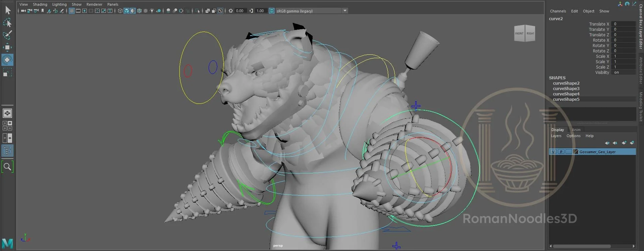The width and height of the screenshot is (644, 251).
Task: Move selected layer down icon
Action: tap(615, 143)
